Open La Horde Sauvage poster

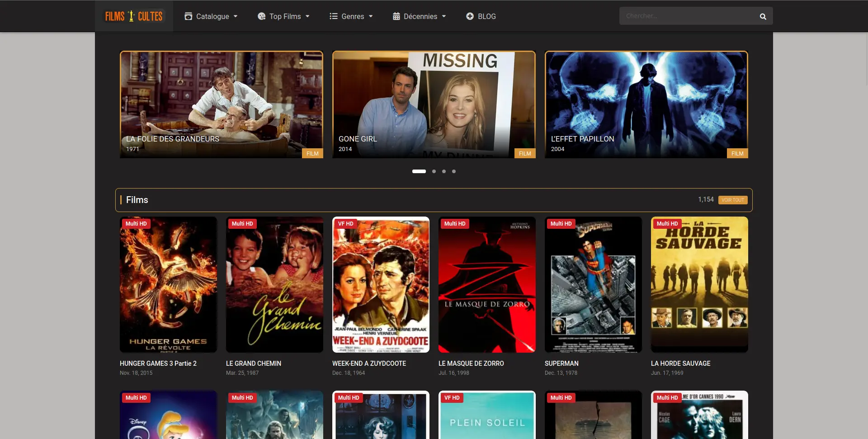click(699, 285)
